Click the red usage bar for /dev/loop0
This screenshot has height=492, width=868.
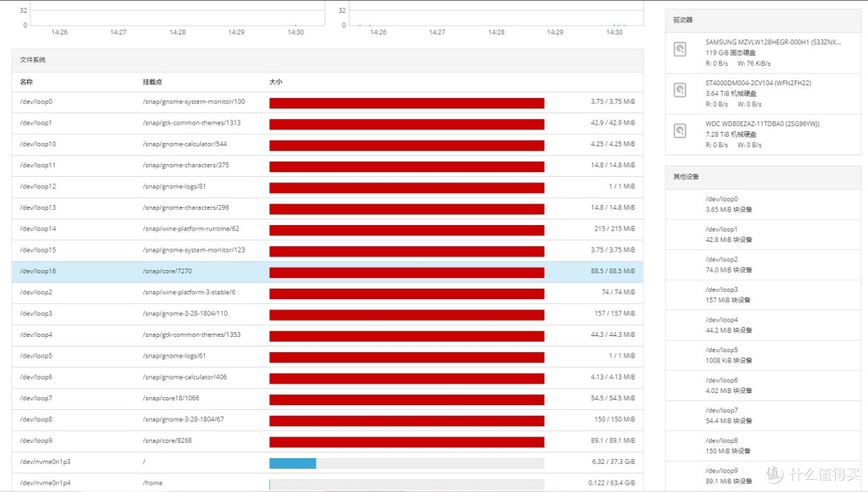pos(407,103)
